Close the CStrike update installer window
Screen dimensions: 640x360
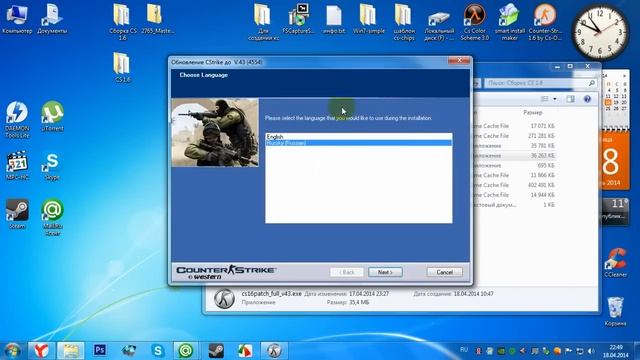(x=459, y=60)
